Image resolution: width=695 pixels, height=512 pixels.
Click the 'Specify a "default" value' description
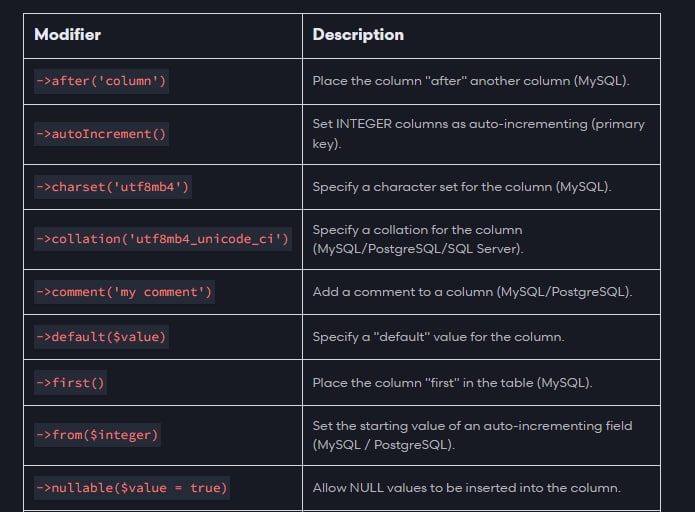[438, 337]
